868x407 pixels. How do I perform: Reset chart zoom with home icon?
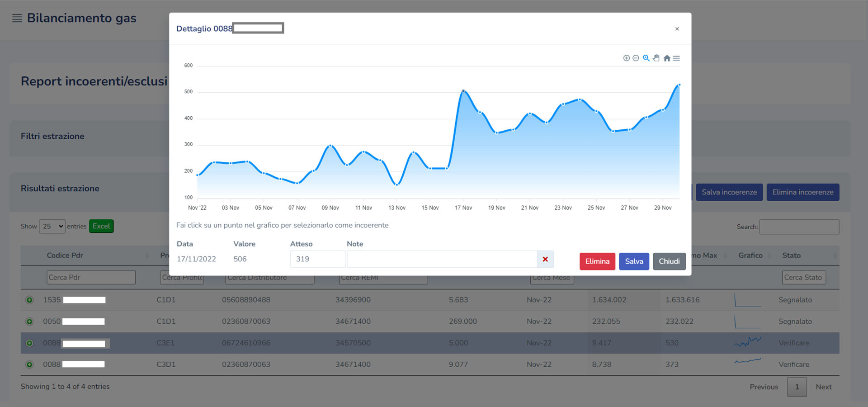(667, 58)
